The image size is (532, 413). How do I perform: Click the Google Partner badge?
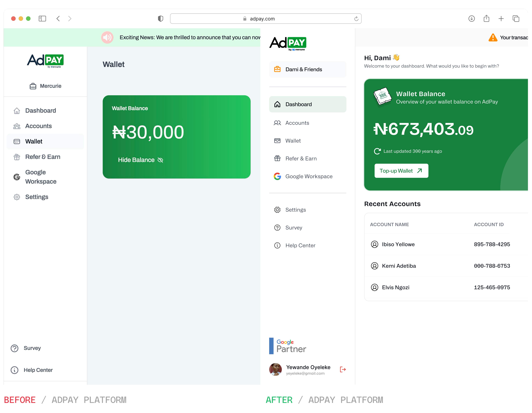pyautogui.click(x=288, y=346)
